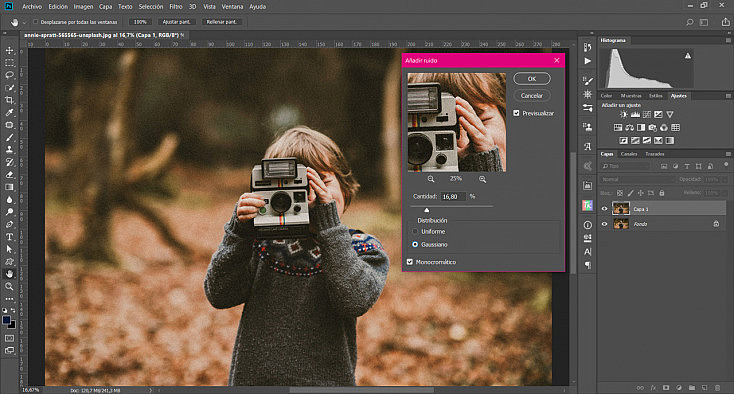
Task: Open the layer blend mode Normal dropdown
Action: tap(637, 179)
